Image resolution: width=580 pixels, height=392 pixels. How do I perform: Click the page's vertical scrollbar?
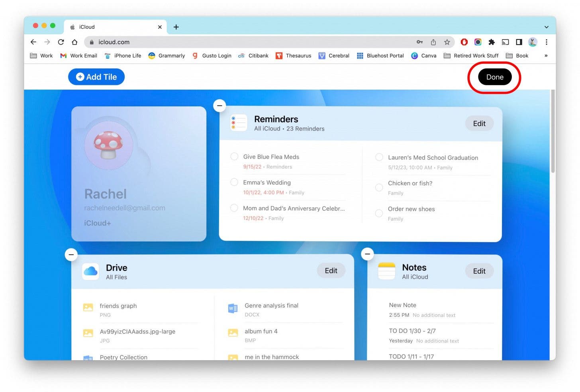553,131
